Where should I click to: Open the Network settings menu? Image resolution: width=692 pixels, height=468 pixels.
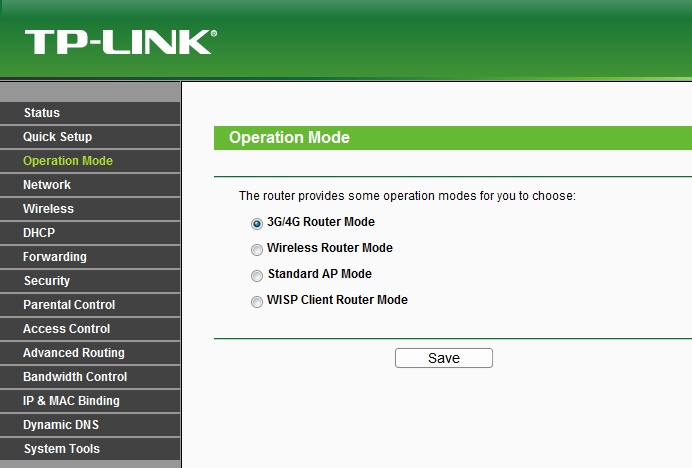click(90, 185)
